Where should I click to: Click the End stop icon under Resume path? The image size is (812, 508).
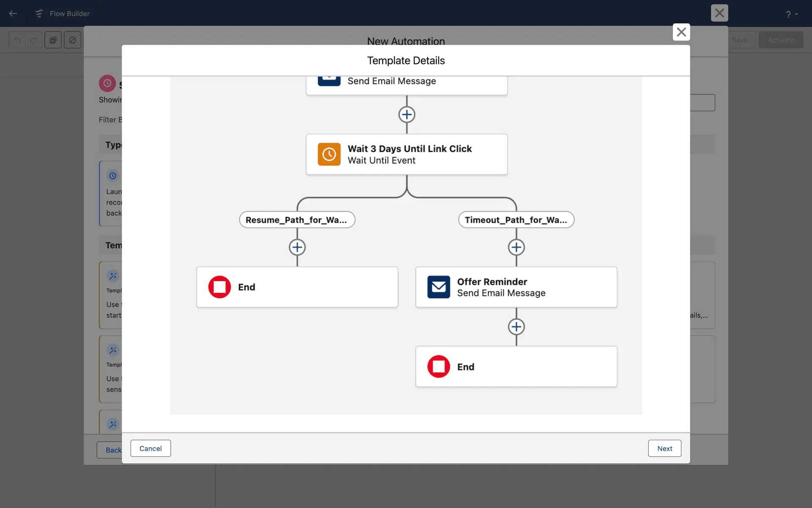point(219,287)
